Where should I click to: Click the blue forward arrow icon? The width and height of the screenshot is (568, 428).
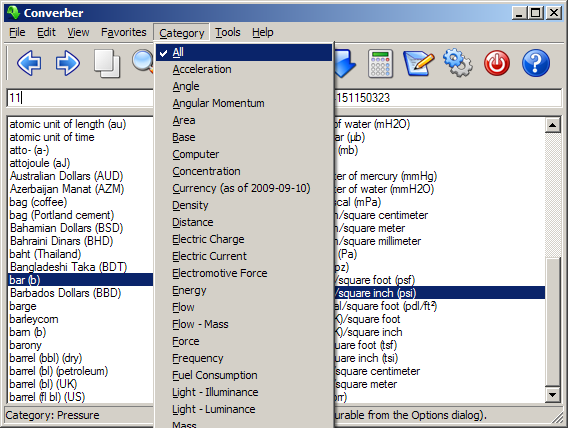[68, 63]
